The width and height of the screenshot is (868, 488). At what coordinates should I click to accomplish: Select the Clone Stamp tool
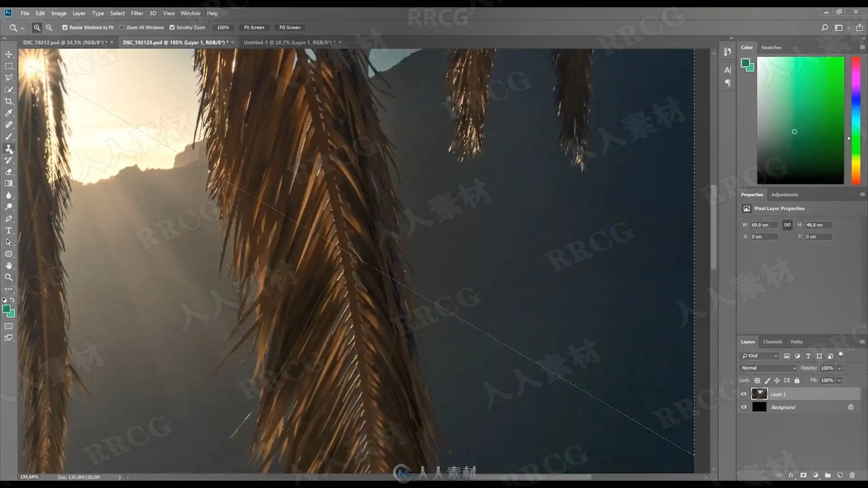coord(9,148)
